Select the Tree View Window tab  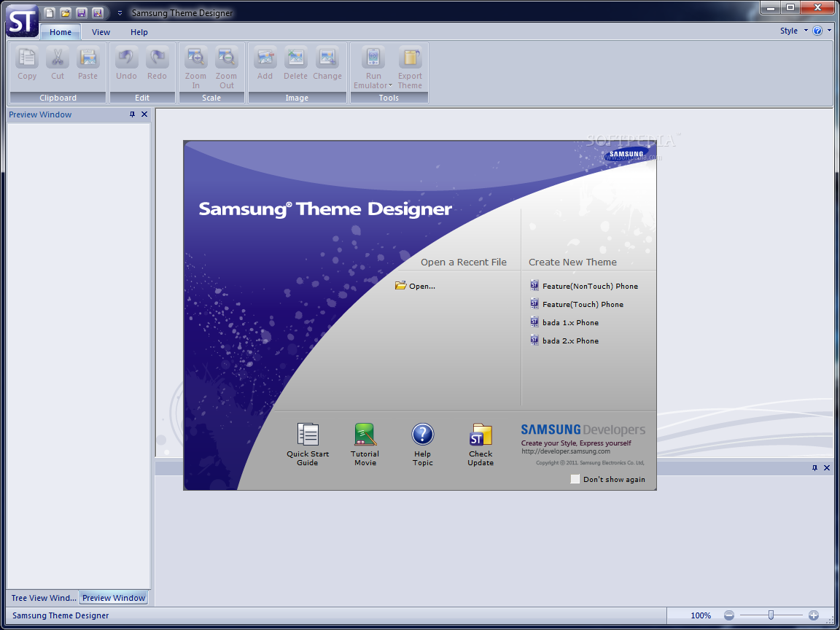(44, 598)
